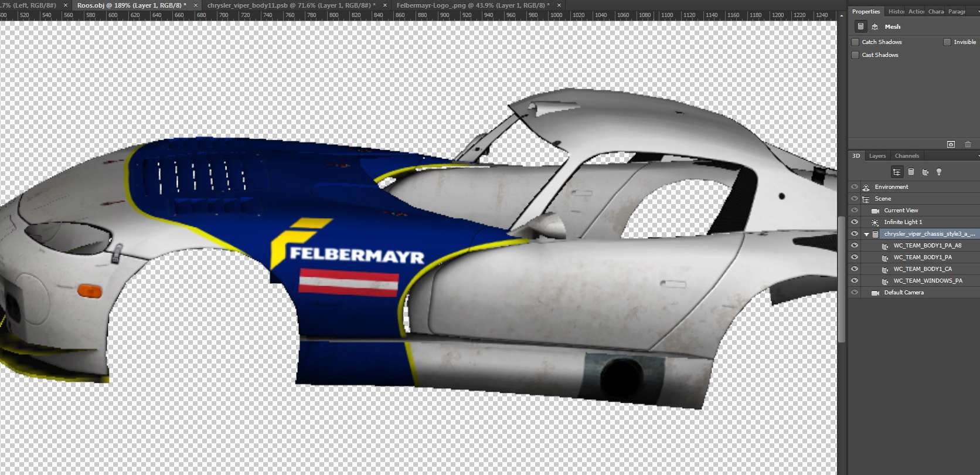Toggle visibility of Default Camera

point(855,292)
